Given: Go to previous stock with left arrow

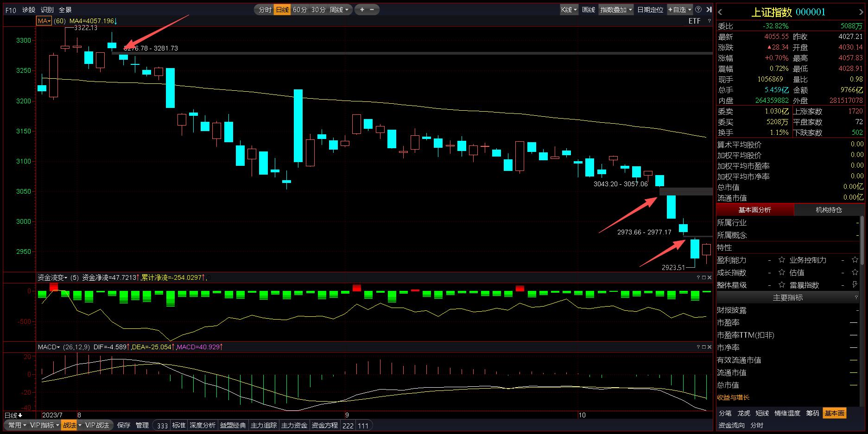Looking at the screenshot, I should click(x=720, y=12).
